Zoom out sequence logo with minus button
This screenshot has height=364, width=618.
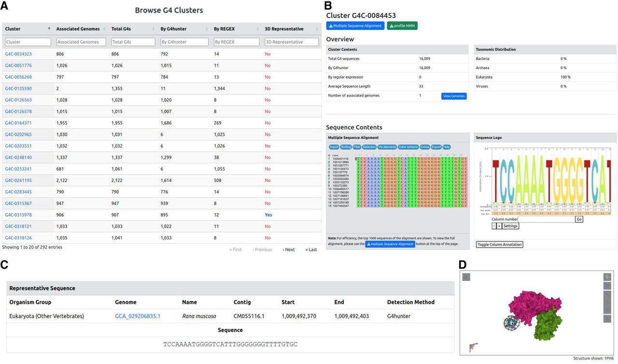click(494, 226)
